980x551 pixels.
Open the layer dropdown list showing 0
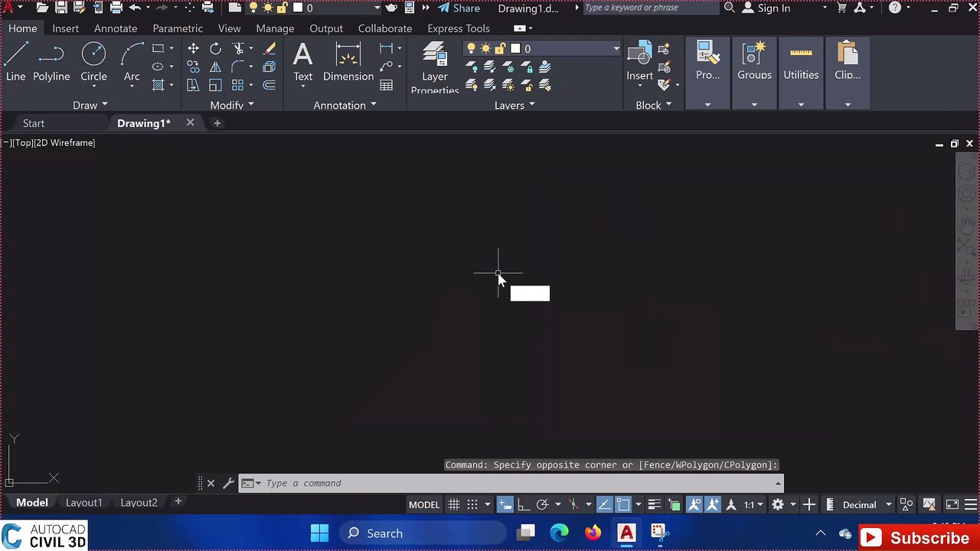pyautogui.click(x=542, y=48)
